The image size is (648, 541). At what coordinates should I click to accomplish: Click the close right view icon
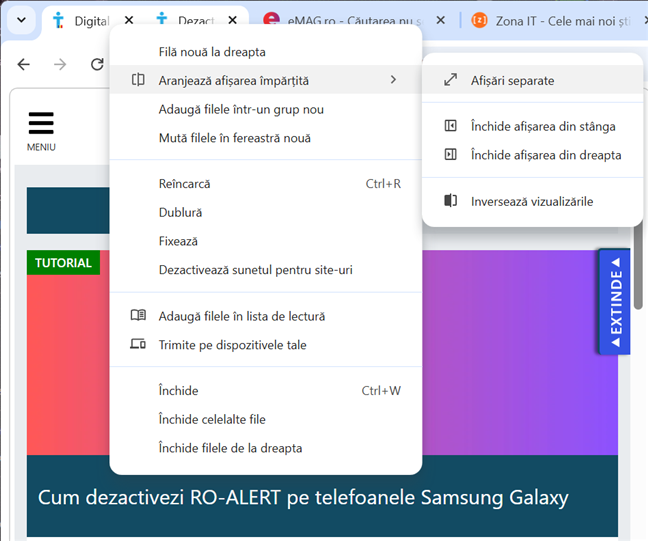450,154
